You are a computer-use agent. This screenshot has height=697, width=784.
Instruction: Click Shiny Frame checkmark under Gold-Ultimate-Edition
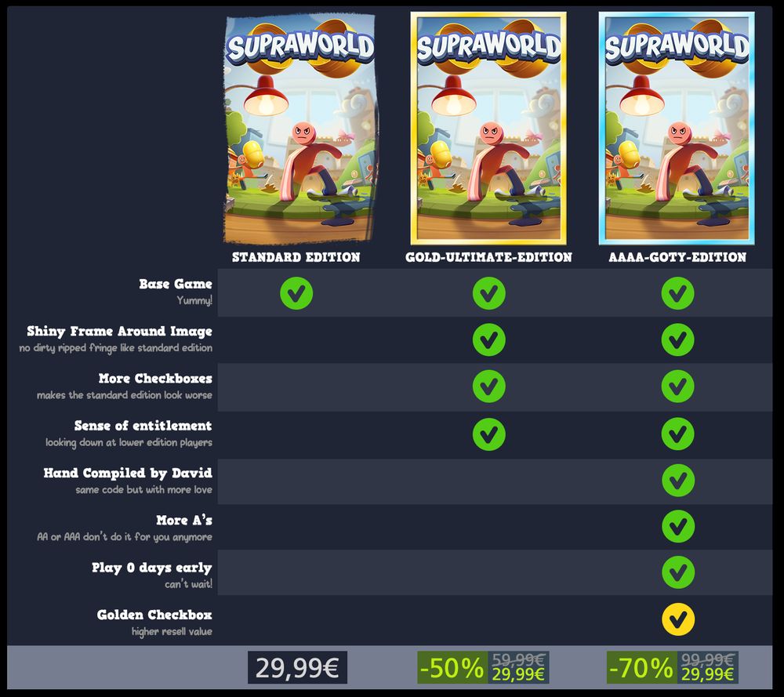(489, 340)
